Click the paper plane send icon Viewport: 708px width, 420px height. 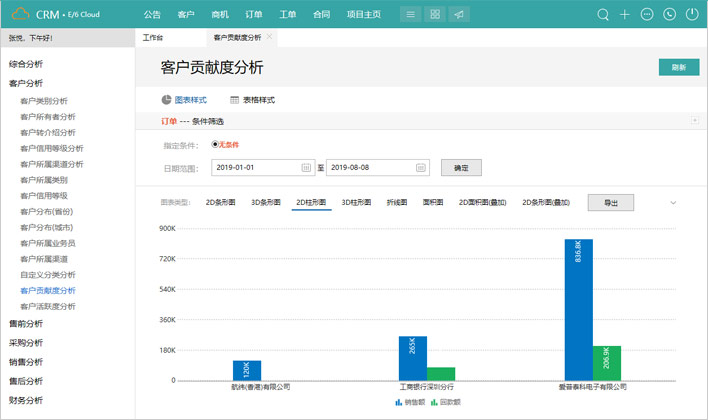458,15
